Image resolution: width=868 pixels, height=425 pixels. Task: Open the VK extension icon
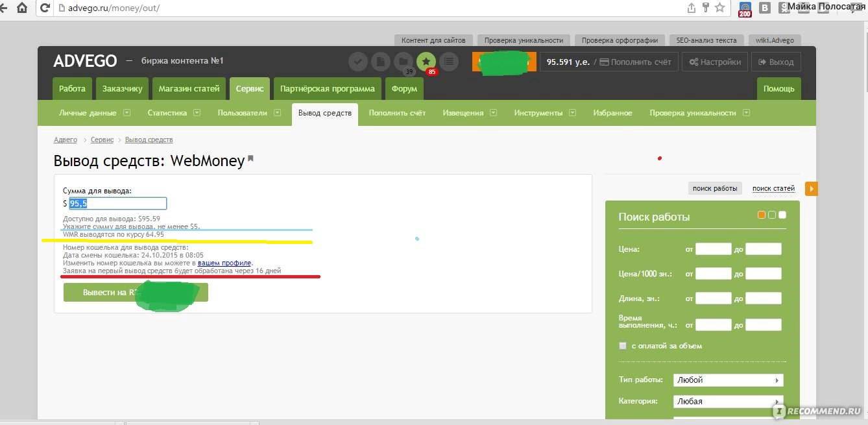click(766, 8)
